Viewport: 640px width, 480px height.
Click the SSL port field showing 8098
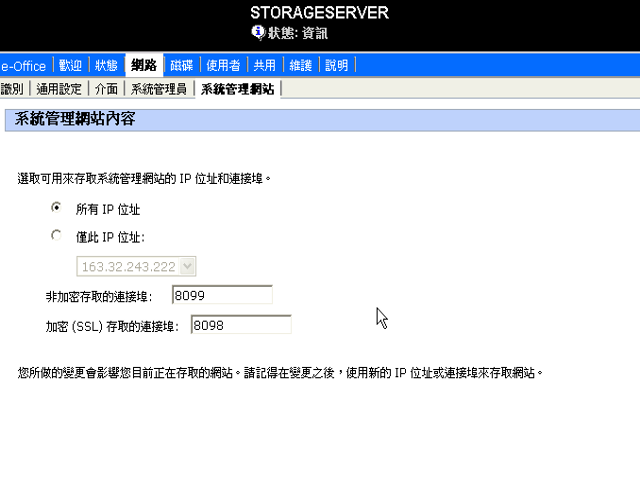click(x=241, y=325)
